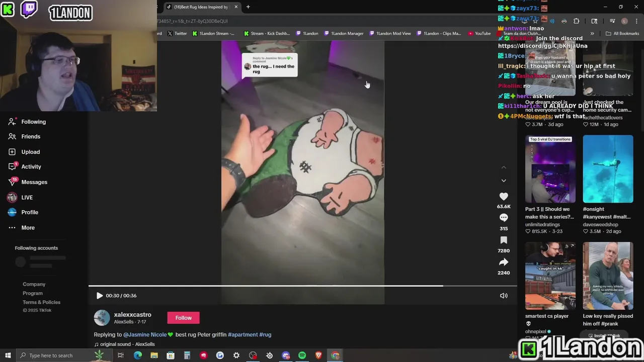Viewport: 644px width, 362px height.
Task: Open the 1Landon Mod View bookmark
Action: click(x=390, y=34)
